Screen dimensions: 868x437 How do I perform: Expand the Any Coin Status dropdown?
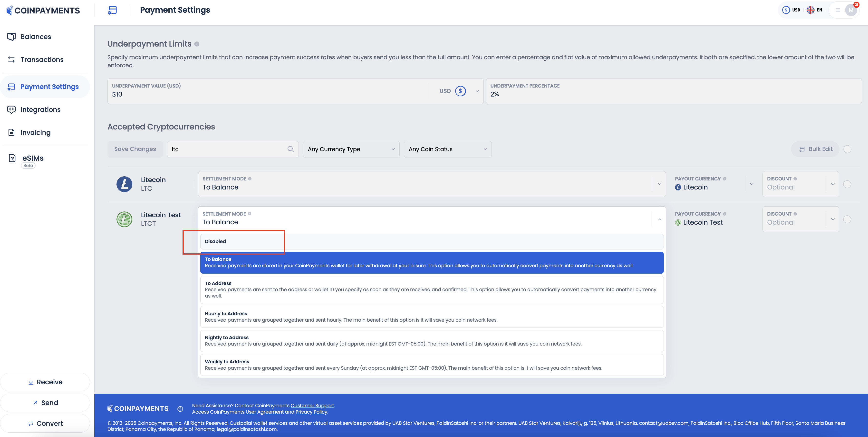click(447, 149)
